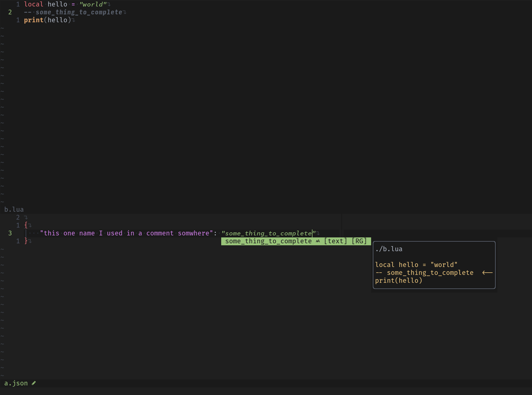Click the text kind icon in completion item
This screenshot has height=395, width=532.
(318, 241)
